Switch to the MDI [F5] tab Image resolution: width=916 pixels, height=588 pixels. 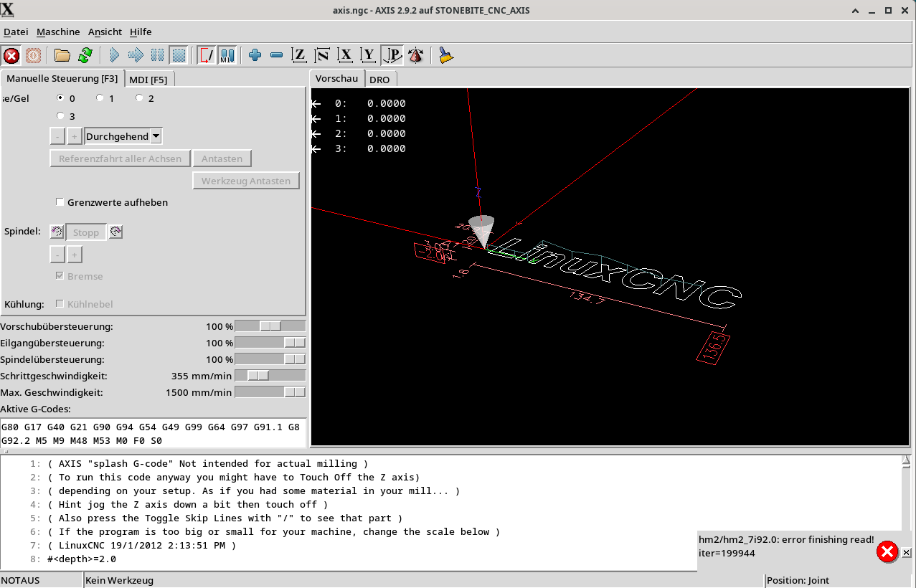click(148, 80)
